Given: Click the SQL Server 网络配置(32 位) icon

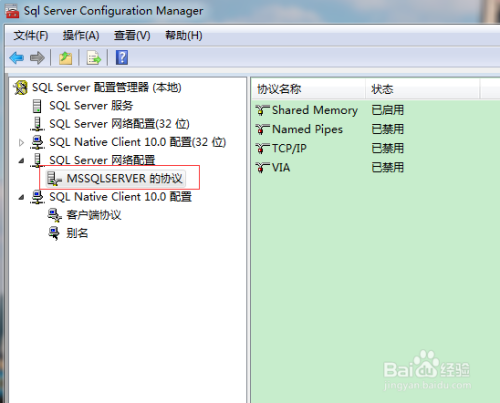Looking at the screenshot, I should (37, 124).
